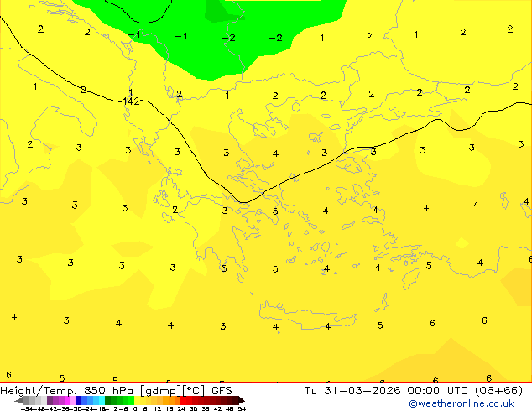This screenshot has height=411, width=532.
Task: Click the dark purple swatch in the legend
Action: (50, 400)
